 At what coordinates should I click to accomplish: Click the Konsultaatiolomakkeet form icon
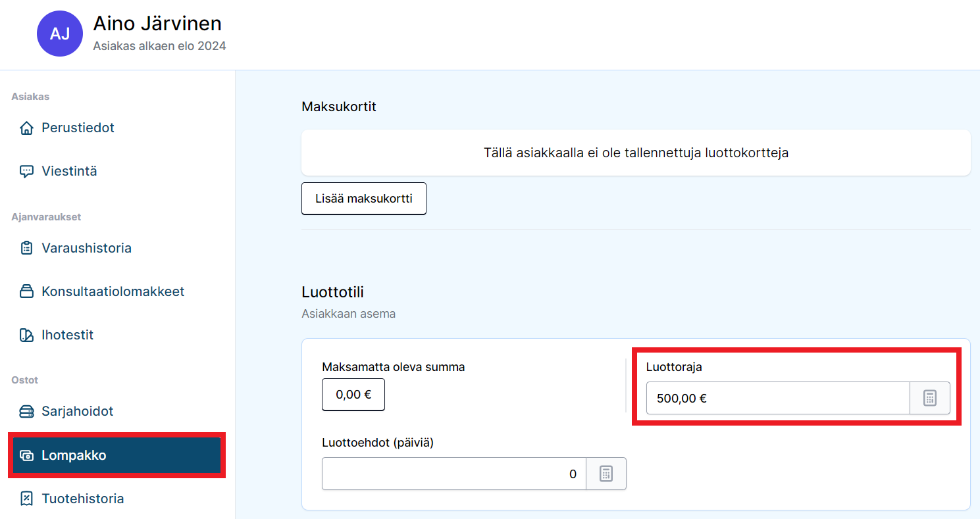click(x=26, y=291)
